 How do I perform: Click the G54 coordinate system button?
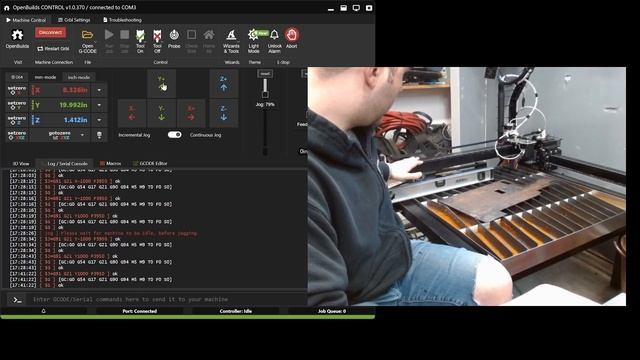click(17, 77)
